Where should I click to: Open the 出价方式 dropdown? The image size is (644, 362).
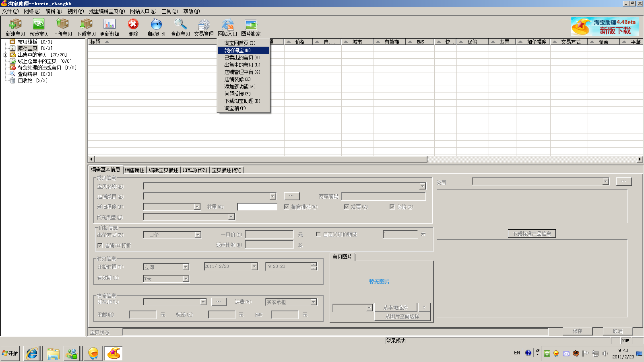click(198, 235)
